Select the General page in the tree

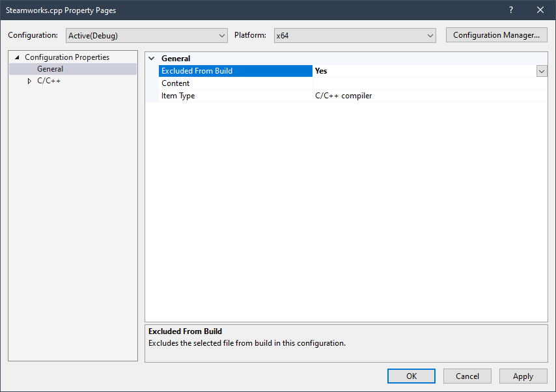coord(50,69)
